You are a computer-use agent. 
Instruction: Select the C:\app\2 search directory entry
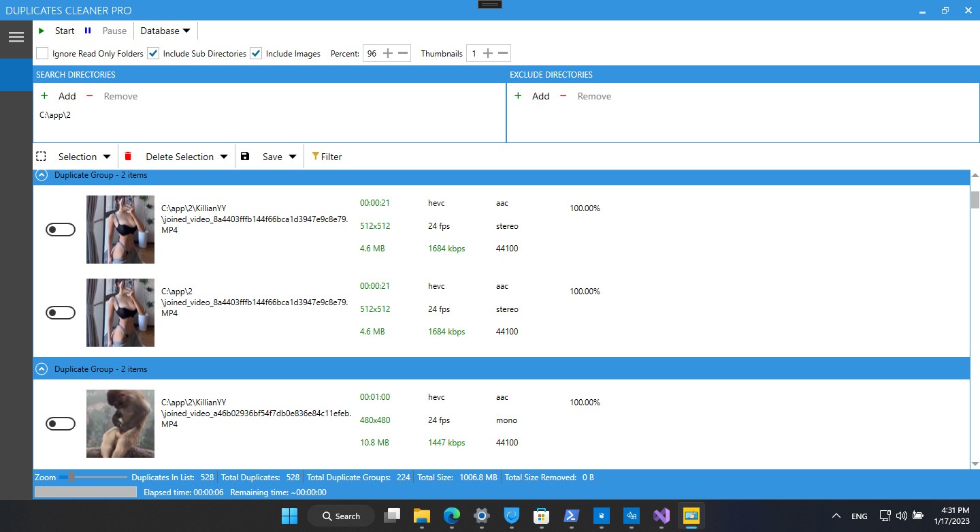[55, 115]
